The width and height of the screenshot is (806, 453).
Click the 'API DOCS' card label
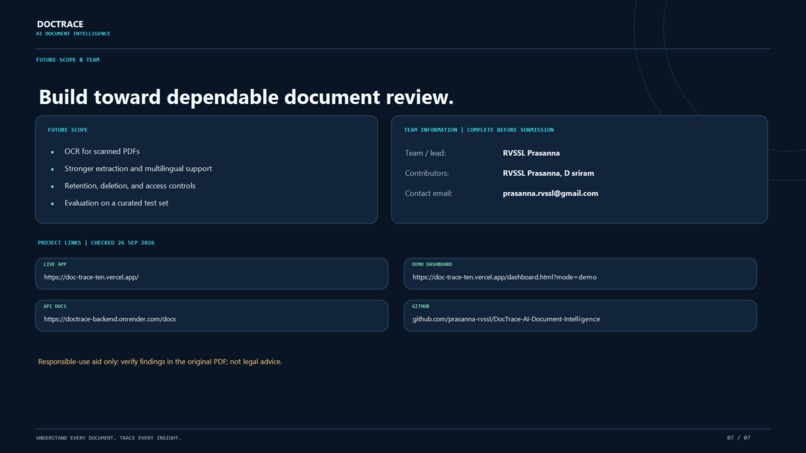55,306
